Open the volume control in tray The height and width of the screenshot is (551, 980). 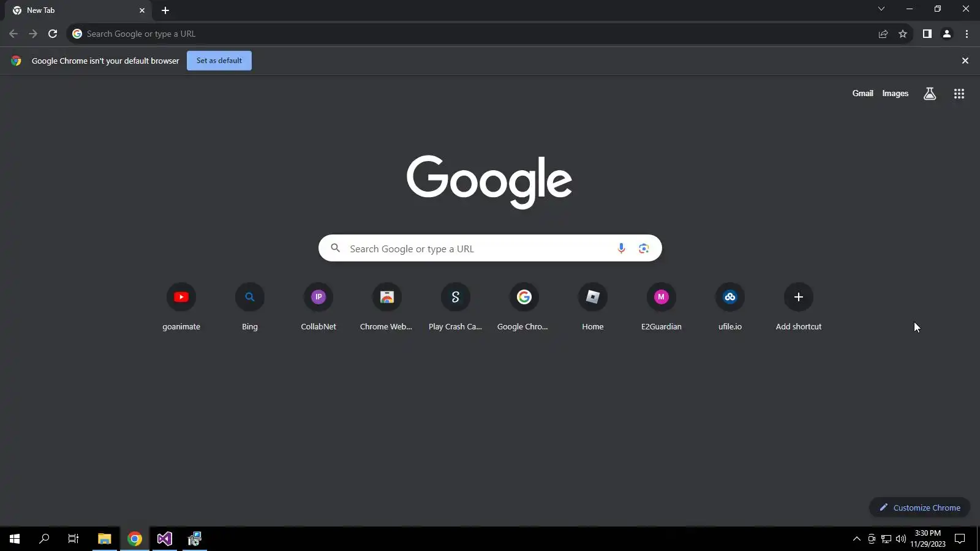pos(900,539)
